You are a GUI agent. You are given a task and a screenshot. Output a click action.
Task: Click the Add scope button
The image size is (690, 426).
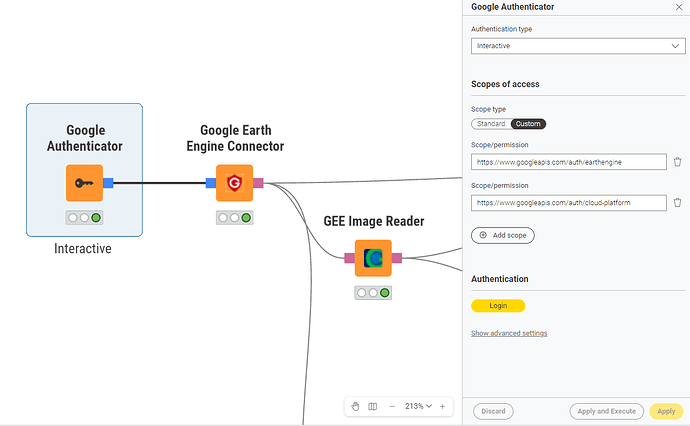(503, 235)
